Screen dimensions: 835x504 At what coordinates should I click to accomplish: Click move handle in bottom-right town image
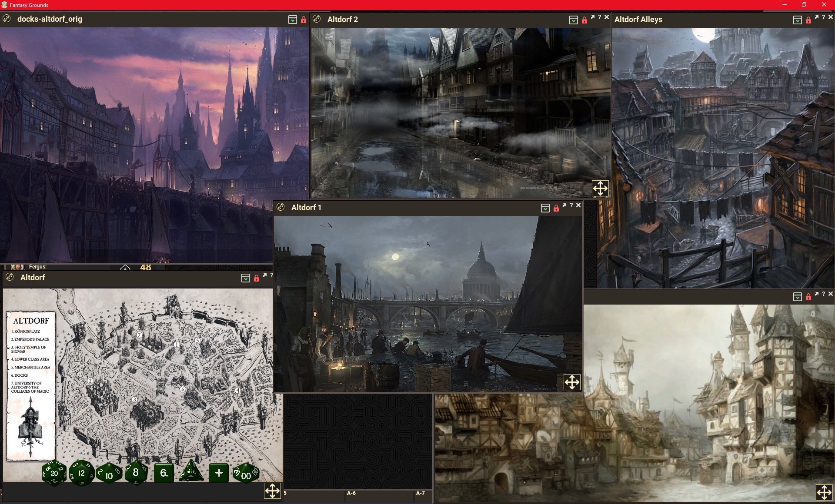[824, 493]
